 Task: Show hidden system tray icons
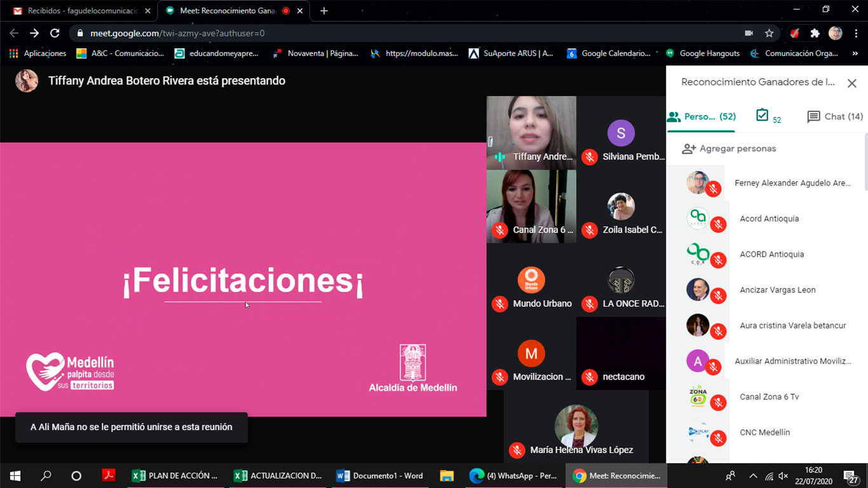(753, 475)
